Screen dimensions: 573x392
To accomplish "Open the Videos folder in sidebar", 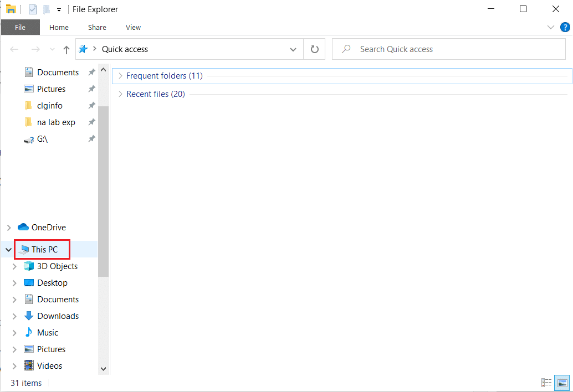I will (49, 366).
